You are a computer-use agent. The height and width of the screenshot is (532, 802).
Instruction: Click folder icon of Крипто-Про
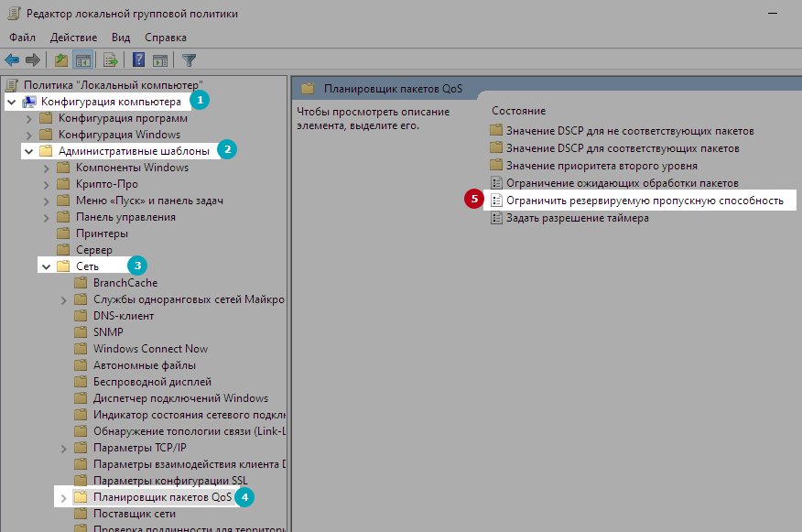(63, 184)
